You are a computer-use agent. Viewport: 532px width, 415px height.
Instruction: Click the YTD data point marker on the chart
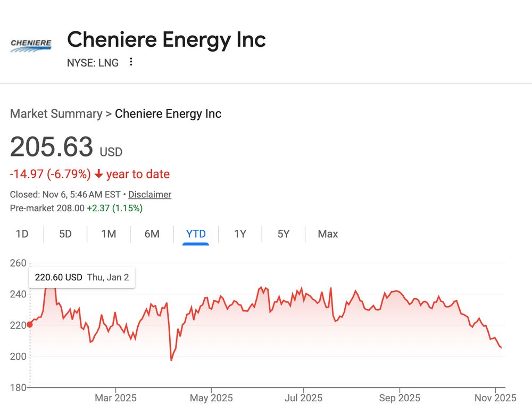(30, 323)
